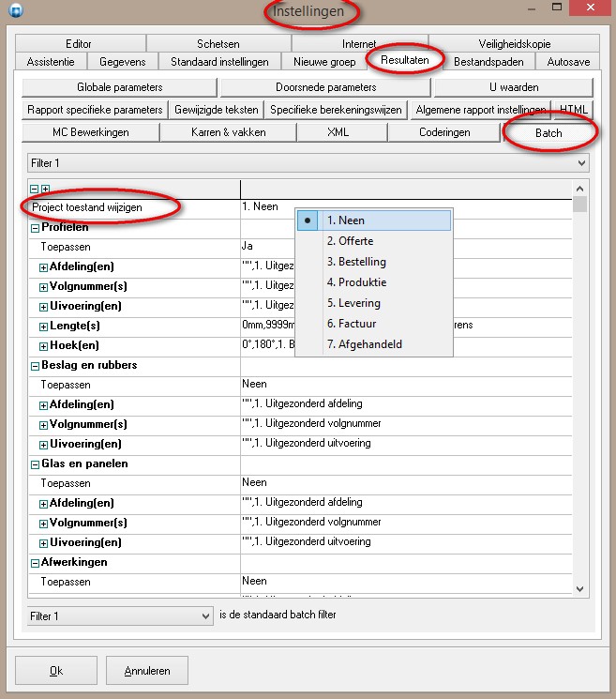Open the Coderingen sub-tab
This screenshot has width=616, height=699.
point(444,132)
